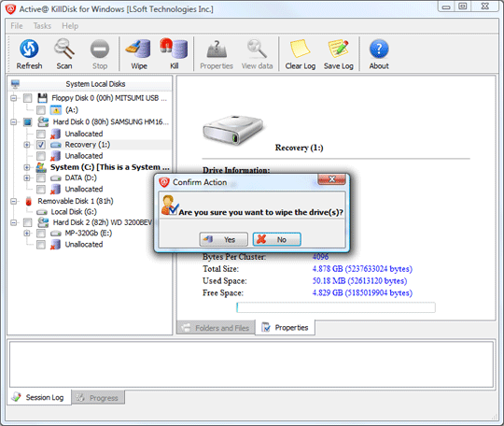This screenshot has height=426, width=504.
Task: Select the Removable Disk 1 (81h) row
Action: [x=76, y=201]
